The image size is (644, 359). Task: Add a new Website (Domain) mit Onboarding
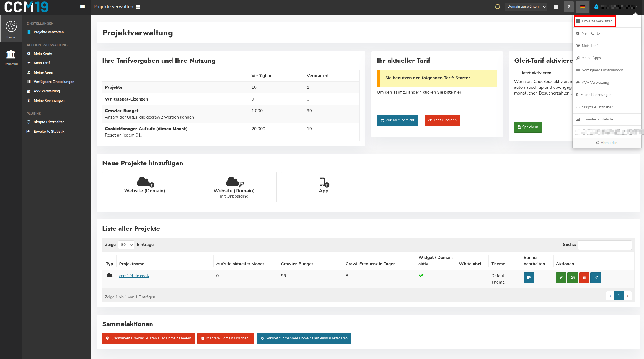pyautogui.click(x=234, y=187)
